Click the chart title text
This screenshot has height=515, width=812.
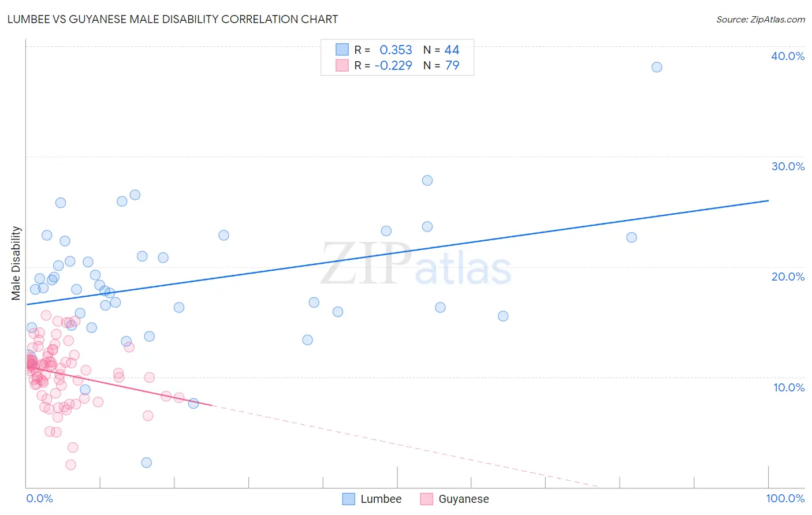tap(173, 19)
